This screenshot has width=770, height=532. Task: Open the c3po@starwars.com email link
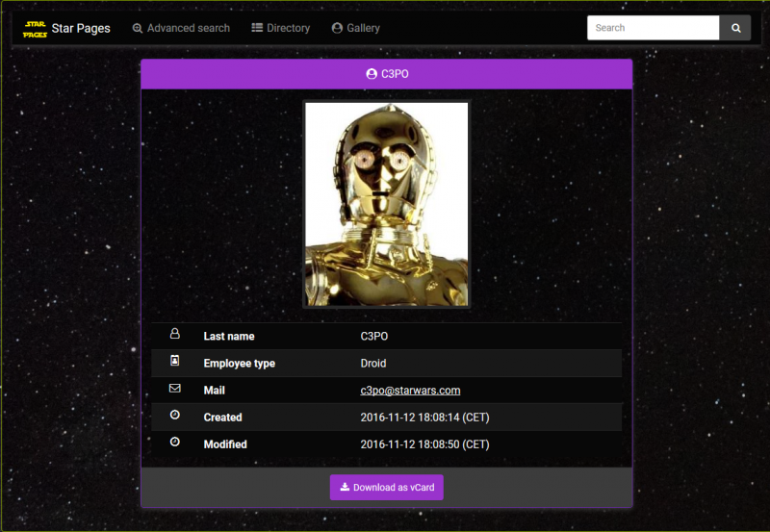tap(411, 391)
